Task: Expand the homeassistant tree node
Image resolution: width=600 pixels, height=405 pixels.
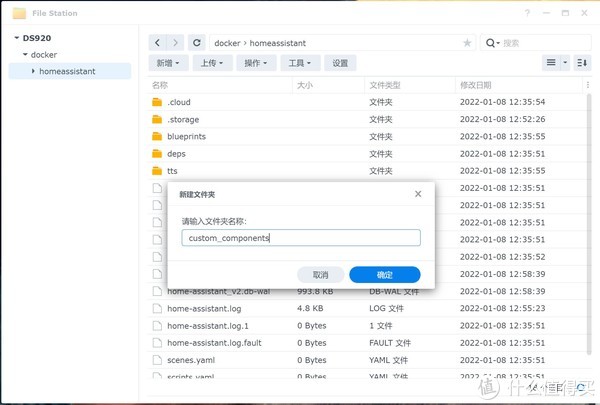Action: pyautogui.click(x=33, y=71)
